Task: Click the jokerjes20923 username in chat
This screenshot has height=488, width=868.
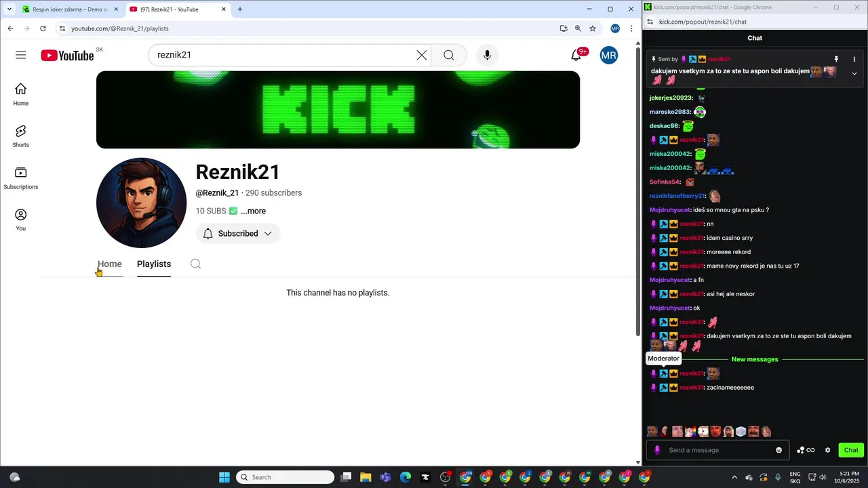Action: point(671,98)
